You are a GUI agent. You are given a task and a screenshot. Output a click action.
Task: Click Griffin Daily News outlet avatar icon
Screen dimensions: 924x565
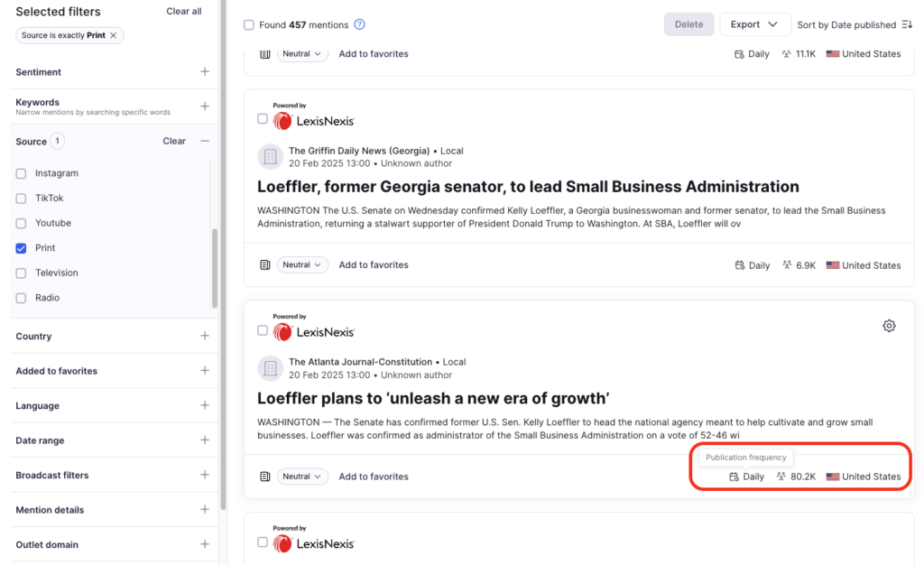coord(270,157)
